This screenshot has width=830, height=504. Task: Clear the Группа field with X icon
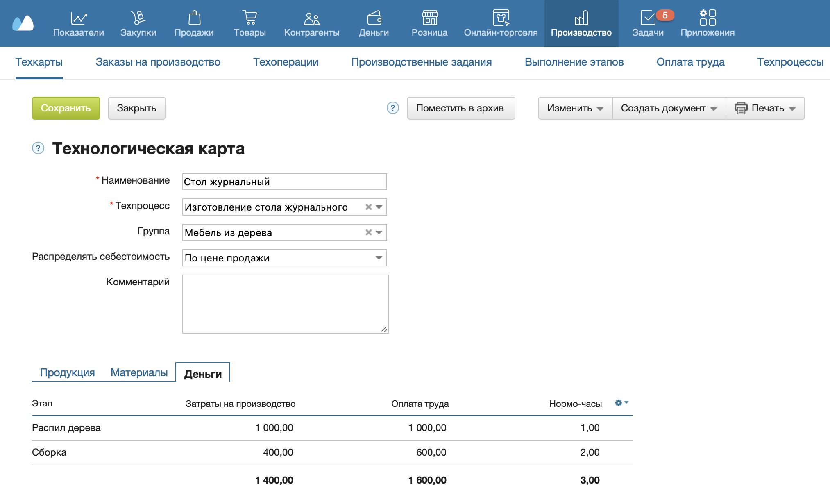(x=368, y=232)
